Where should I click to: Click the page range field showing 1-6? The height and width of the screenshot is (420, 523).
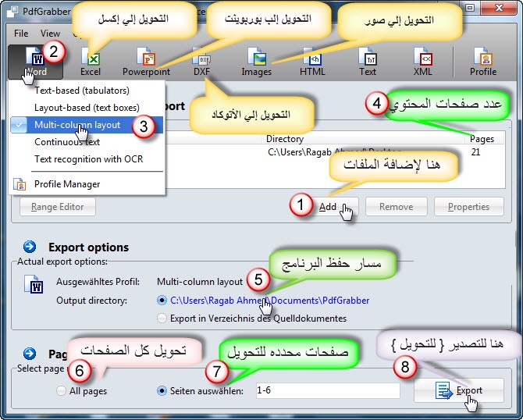point(328,390)
